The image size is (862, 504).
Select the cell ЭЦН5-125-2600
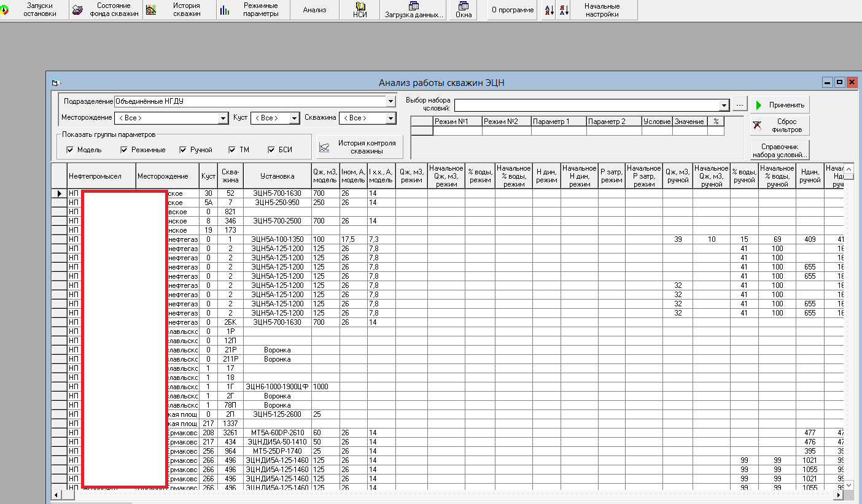point(277,414)
